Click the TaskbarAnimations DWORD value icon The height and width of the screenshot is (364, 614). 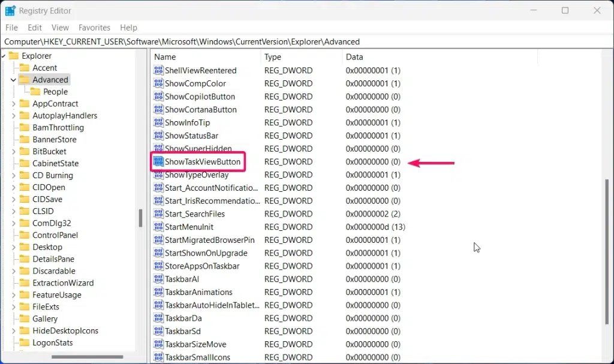(x=158, y=292)
